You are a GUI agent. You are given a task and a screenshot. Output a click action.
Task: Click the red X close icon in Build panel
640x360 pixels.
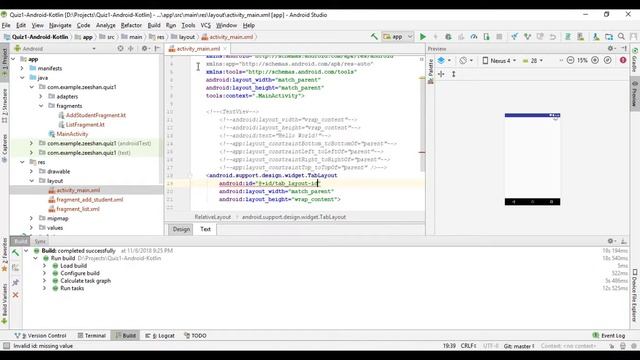pos(16,295)
